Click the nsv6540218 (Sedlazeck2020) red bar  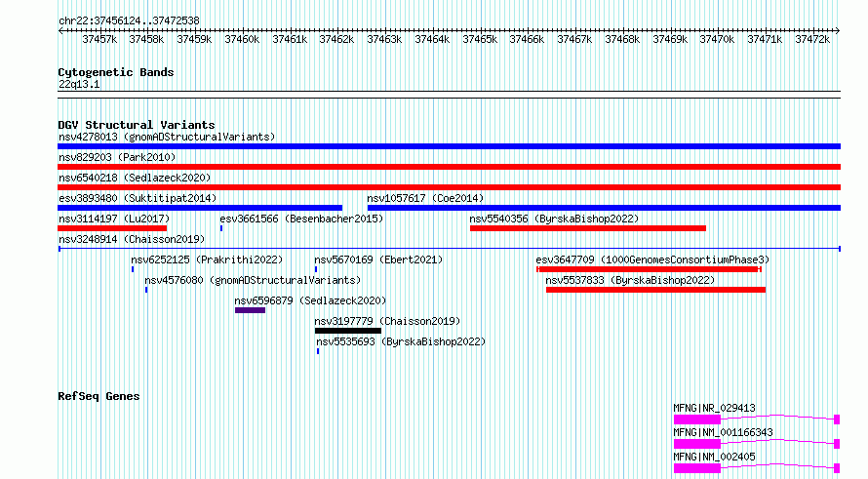pos(449,187)
